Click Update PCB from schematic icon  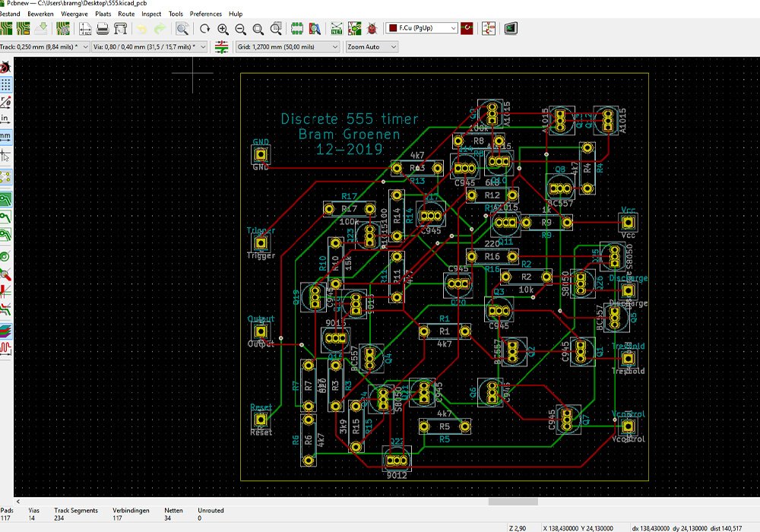[x=354, y=29]
